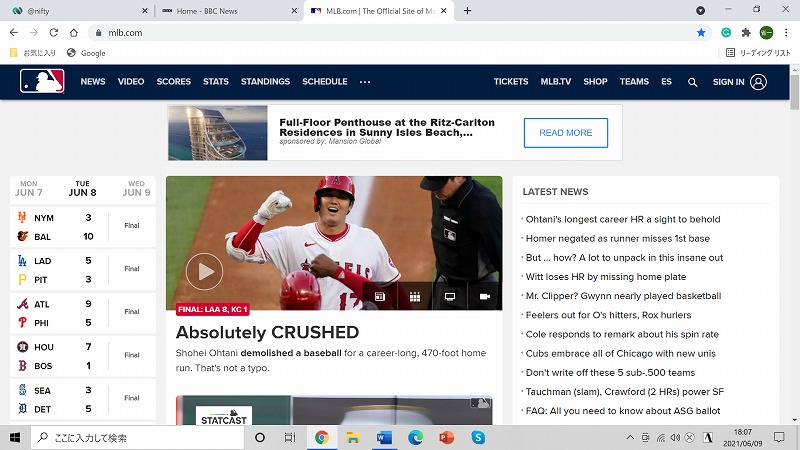Expand the three-dot more nav menu
800x450 pixels.
click(x=365, y=82)
